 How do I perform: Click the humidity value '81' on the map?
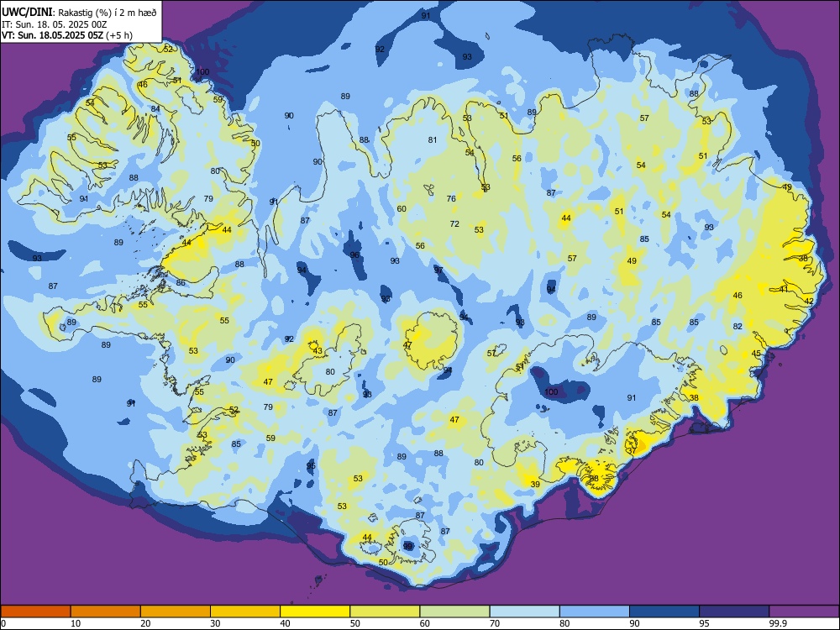point(433,139)
